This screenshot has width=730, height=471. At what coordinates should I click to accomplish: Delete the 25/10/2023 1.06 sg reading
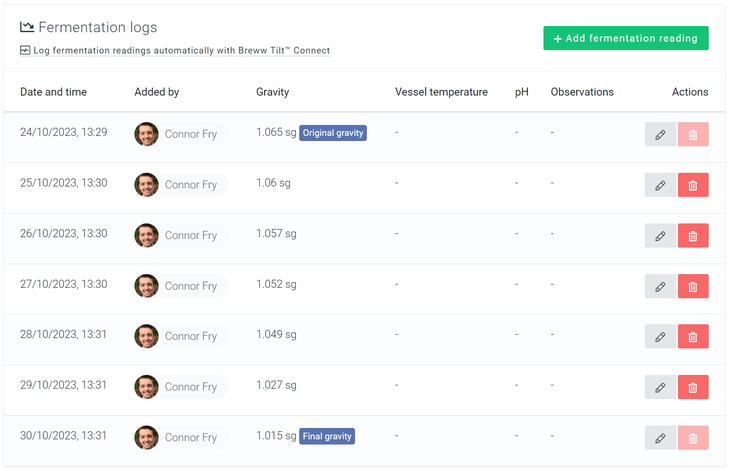[x=693, y=185]
